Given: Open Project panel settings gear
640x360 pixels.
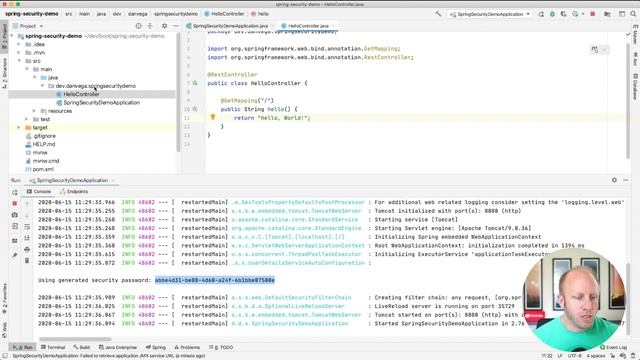Looking at the screenshot, I should 164,26.
